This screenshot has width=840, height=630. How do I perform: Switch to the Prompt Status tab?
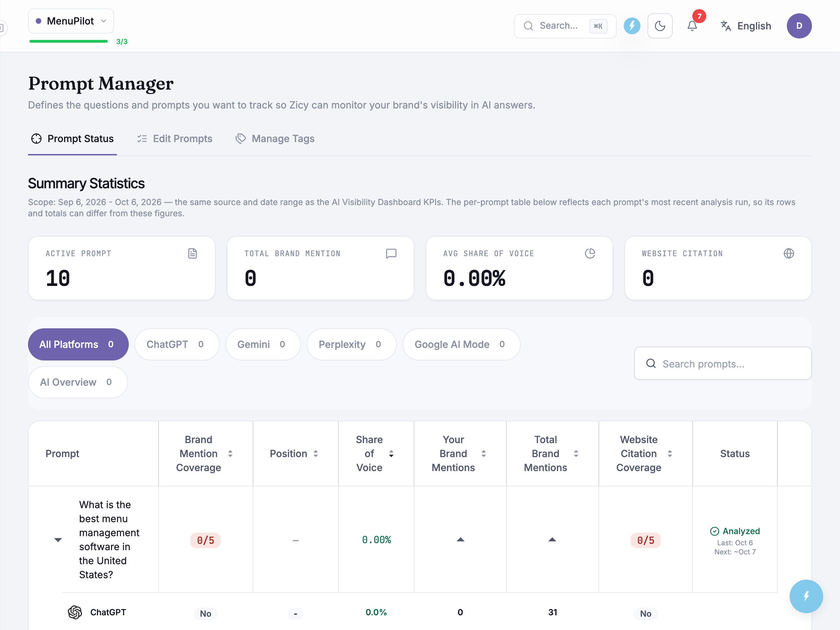[x=72, y=139]
